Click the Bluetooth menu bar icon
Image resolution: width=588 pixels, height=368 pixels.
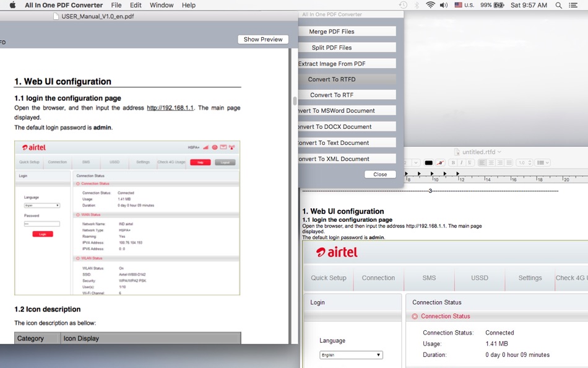tap(417, 5)
